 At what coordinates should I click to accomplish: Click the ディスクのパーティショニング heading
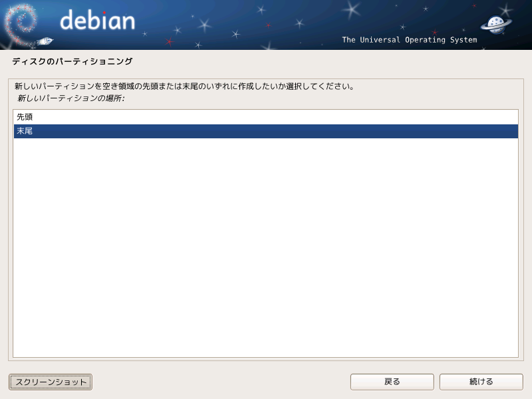coord(72,61)
